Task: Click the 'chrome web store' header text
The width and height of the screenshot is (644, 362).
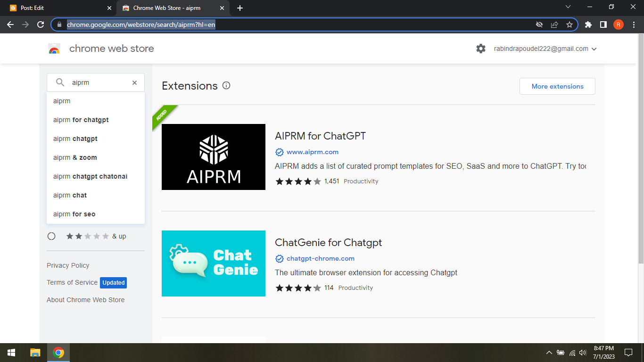Action: (112, 49)
